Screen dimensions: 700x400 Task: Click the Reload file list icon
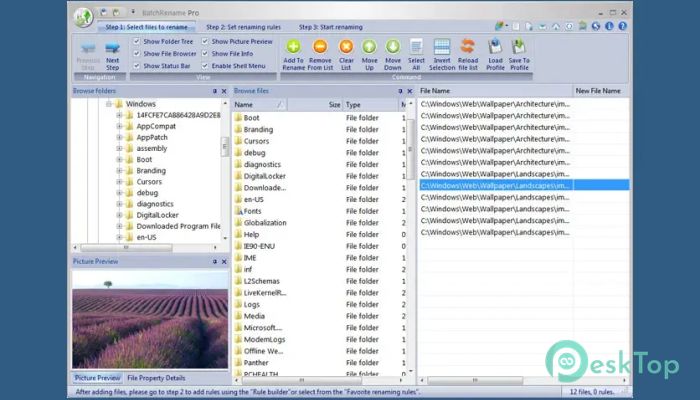(x=468, y=47)
